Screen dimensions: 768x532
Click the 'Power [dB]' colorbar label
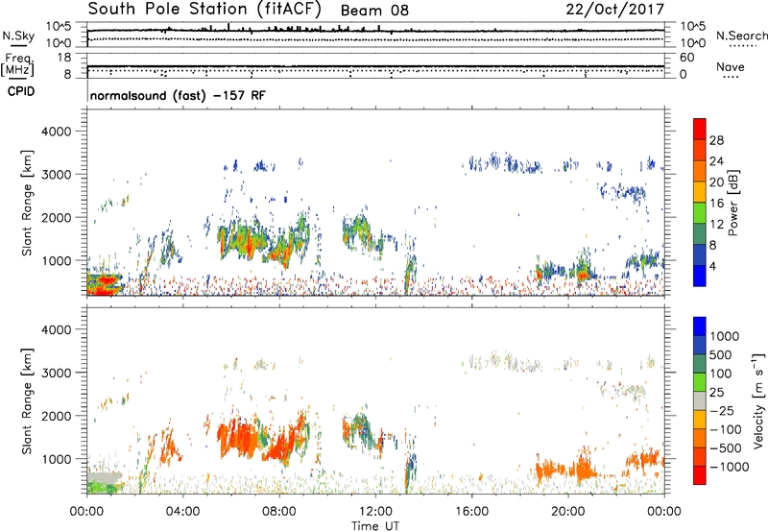(733, 203)
